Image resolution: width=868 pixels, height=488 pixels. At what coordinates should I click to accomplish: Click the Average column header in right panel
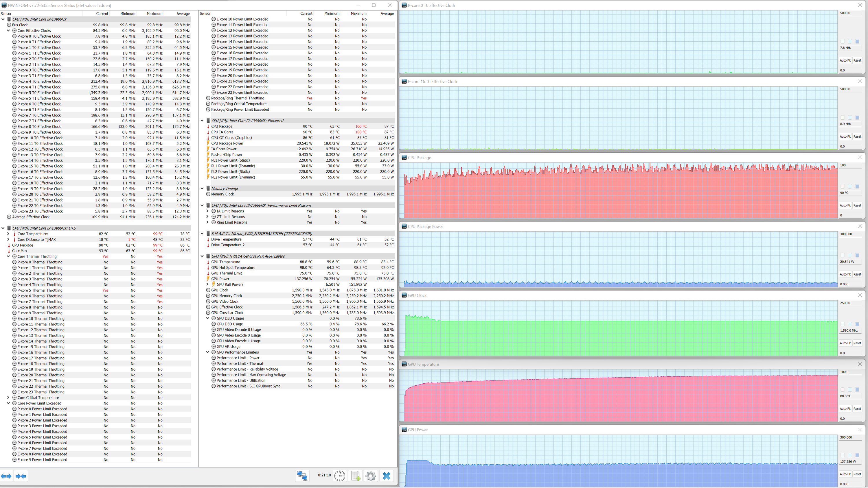point(387,14)
